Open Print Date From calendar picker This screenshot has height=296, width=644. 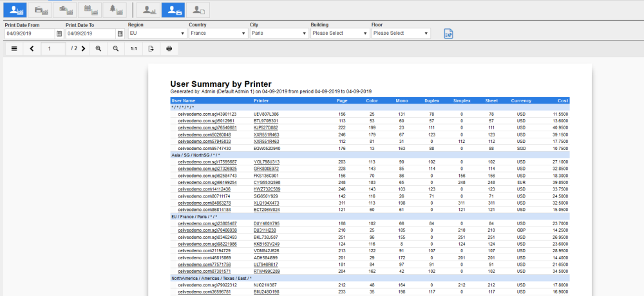pos(60,33)
